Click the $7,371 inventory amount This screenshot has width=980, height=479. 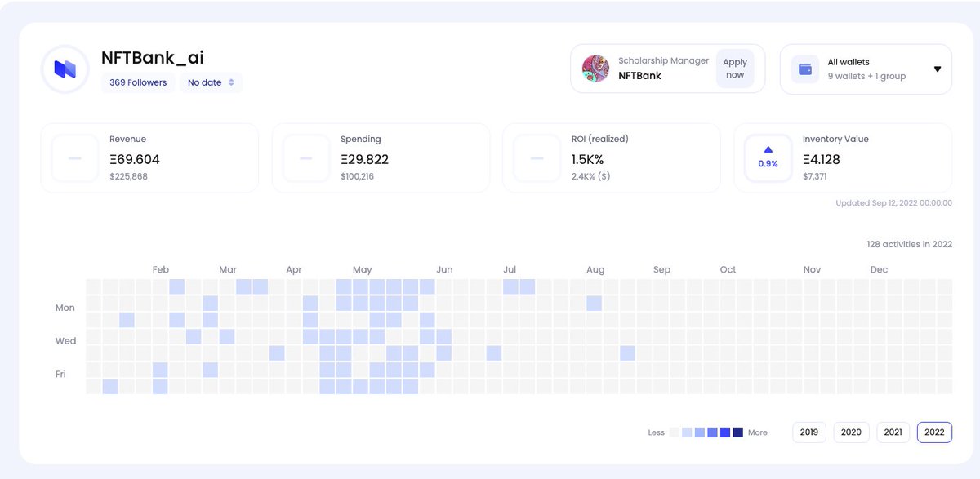(x=815, y=176)
